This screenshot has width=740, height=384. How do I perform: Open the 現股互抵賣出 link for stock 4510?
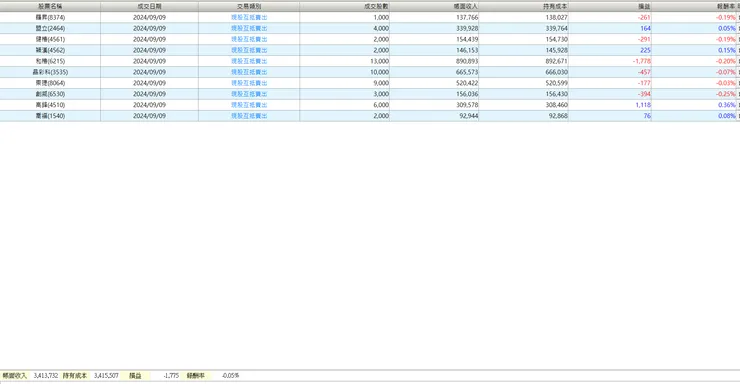coord(249,105)
